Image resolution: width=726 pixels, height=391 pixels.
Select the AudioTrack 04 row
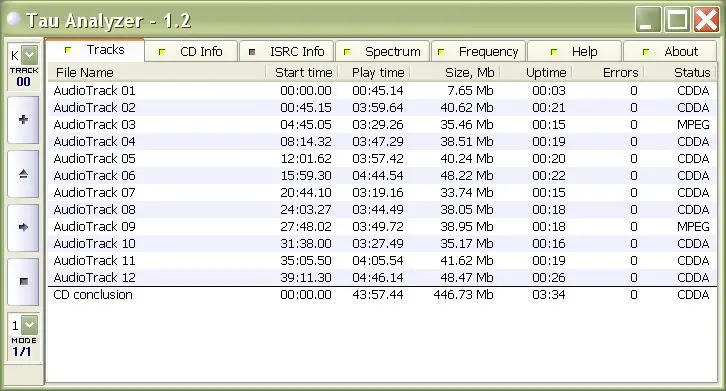pos(382,141)
